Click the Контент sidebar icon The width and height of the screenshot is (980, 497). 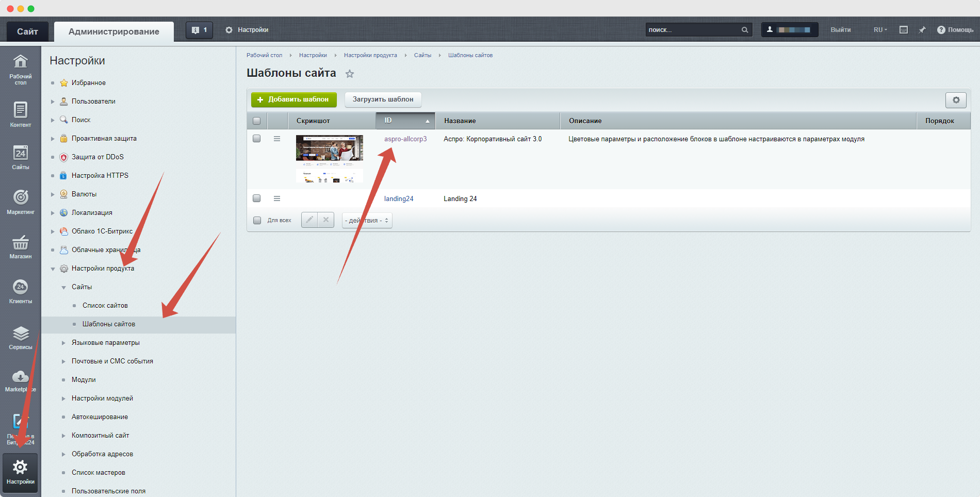click(x=20, y=114)
